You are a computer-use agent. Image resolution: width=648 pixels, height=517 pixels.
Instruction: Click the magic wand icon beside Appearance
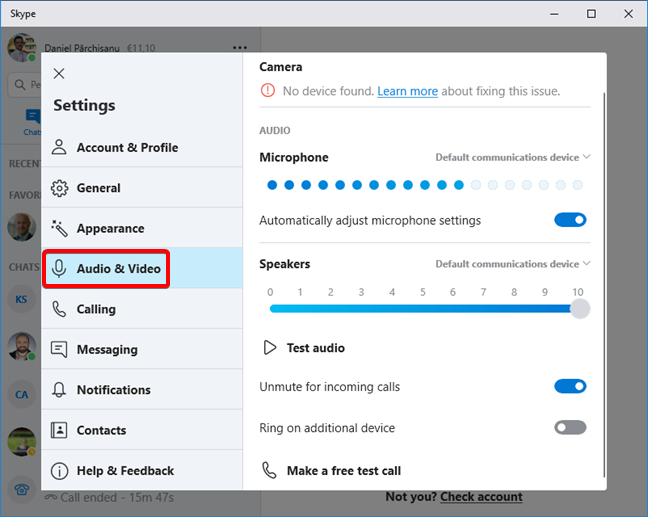click(x=59, y=228)
